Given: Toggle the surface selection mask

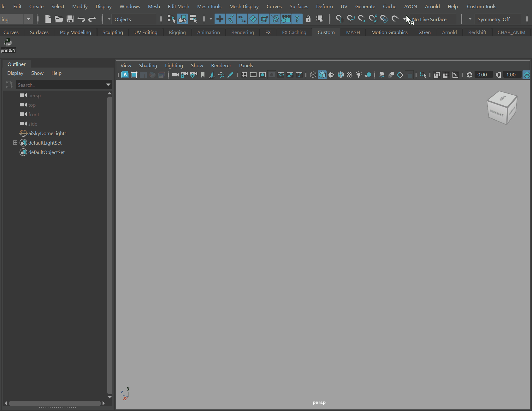Looking at the screenshot, I should 253,19.
